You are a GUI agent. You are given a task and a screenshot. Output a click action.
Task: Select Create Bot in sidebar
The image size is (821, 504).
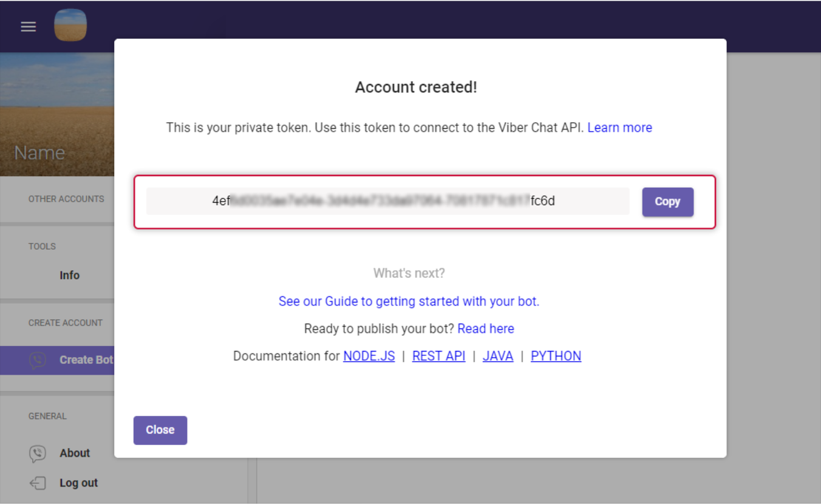click(x=86, y=360)
